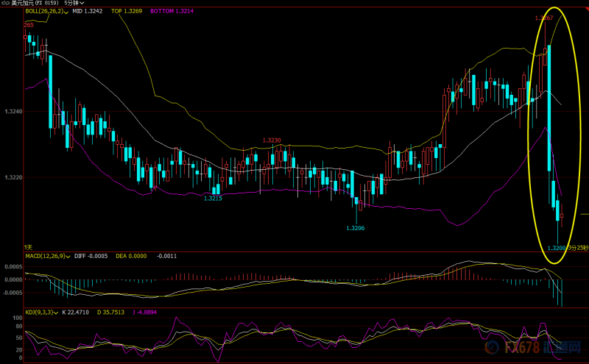Click the KDJ K 22.4710 value

pyautogui.click(x=76, y=313)
